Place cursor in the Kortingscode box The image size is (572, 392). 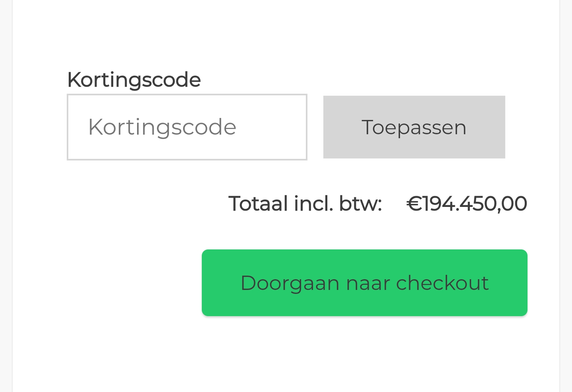click(x=187, y=127)
